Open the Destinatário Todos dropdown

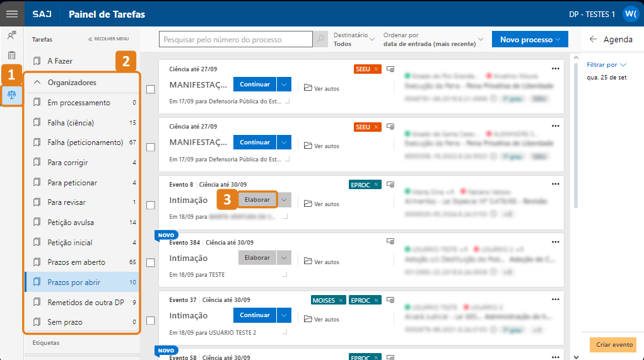pos(354,40)
